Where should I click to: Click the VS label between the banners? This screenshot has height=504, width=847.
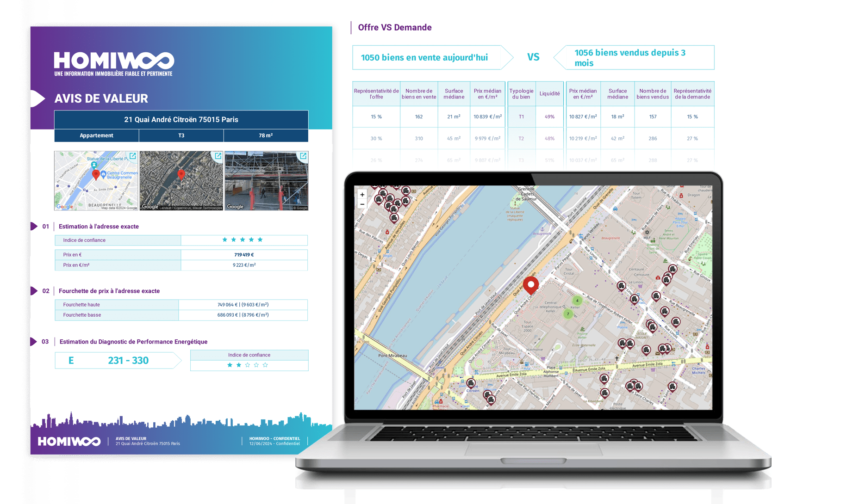click(x=533, y=57)
